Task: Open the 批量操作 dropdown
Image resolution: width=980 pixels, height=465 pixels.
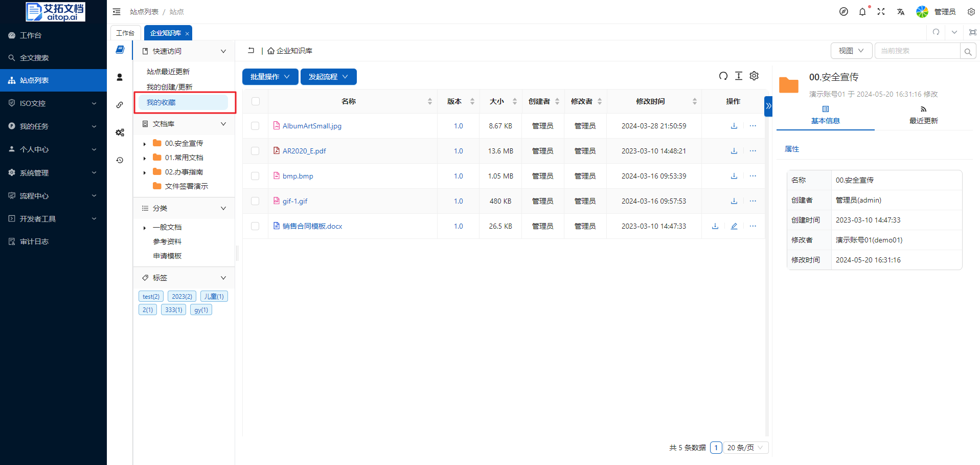Action: [x=270, y=77]
